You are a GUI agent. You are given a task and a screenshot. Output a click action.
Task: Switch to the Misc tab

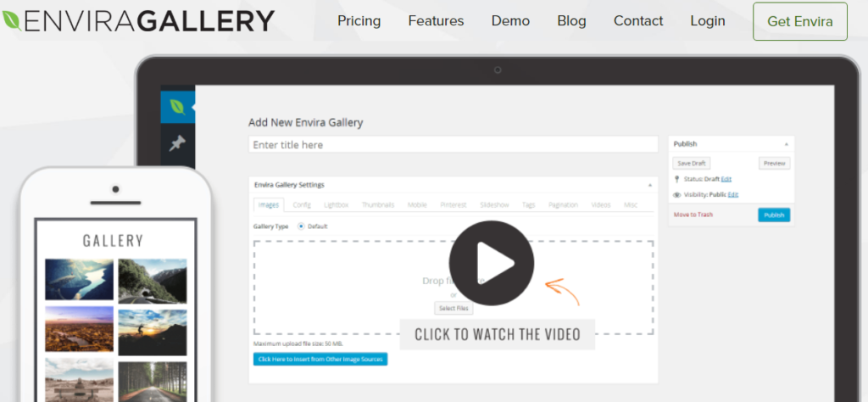click(631, 205)
